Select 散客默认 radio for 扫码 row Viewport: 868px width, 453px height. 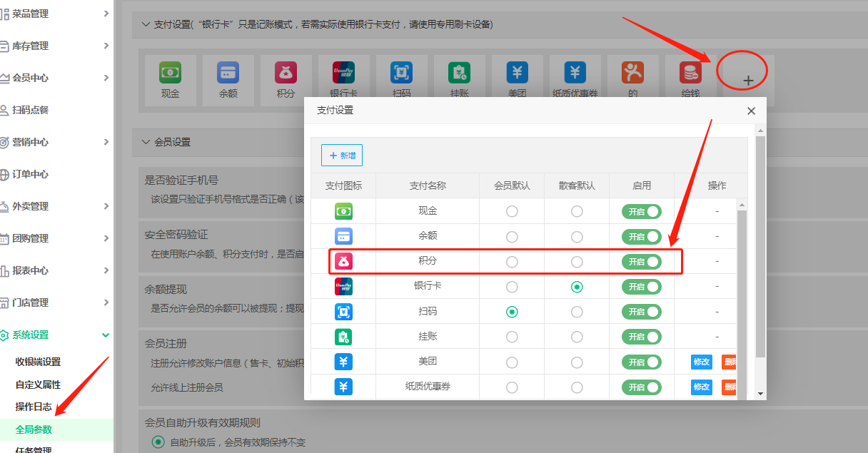point(577,311)
